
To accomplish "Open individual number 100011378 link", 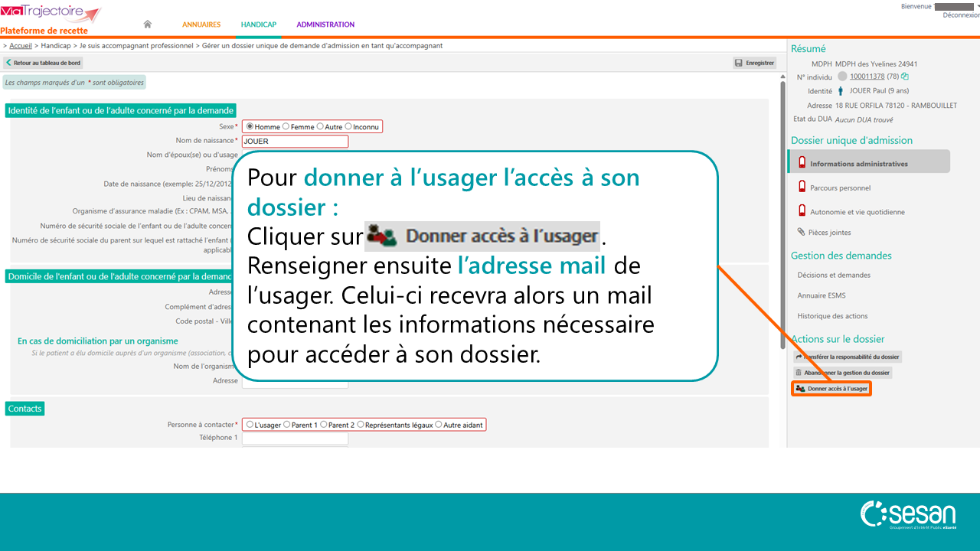I will [867, 77].
